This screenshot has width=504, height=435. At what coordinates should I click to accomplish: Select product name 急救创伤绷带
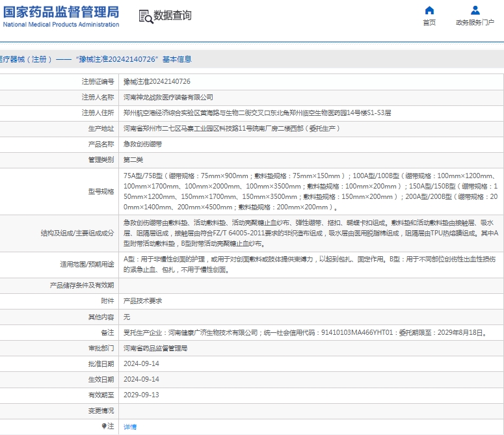[x=142, y=144]
